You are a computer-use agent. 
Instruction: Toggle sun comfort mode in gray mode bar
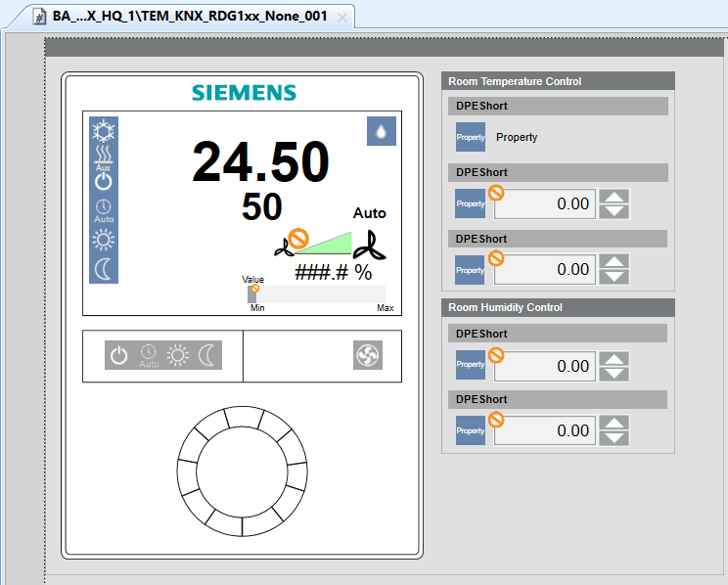click(x=178, y=356)
